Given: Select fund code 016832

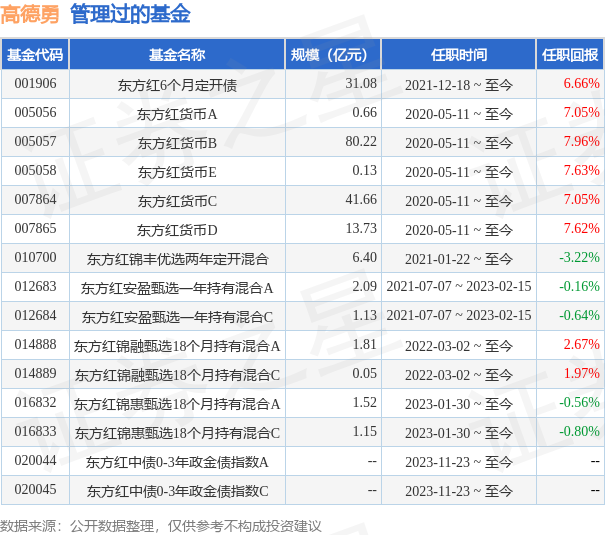Looking at the screenshot, I should [x=35, y=402].
